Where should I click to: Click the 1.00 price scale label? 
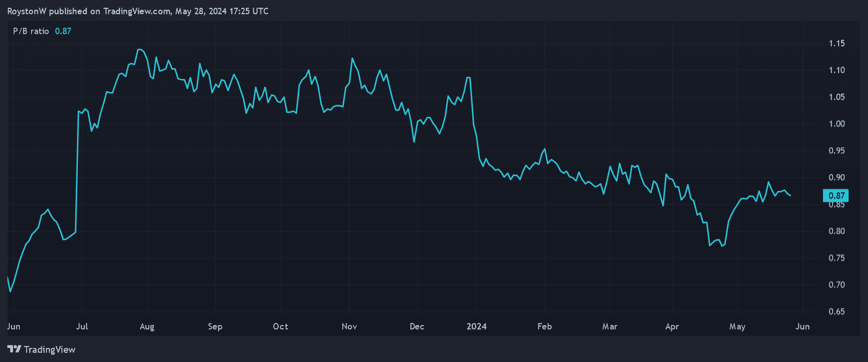click(x=837, y=124)
